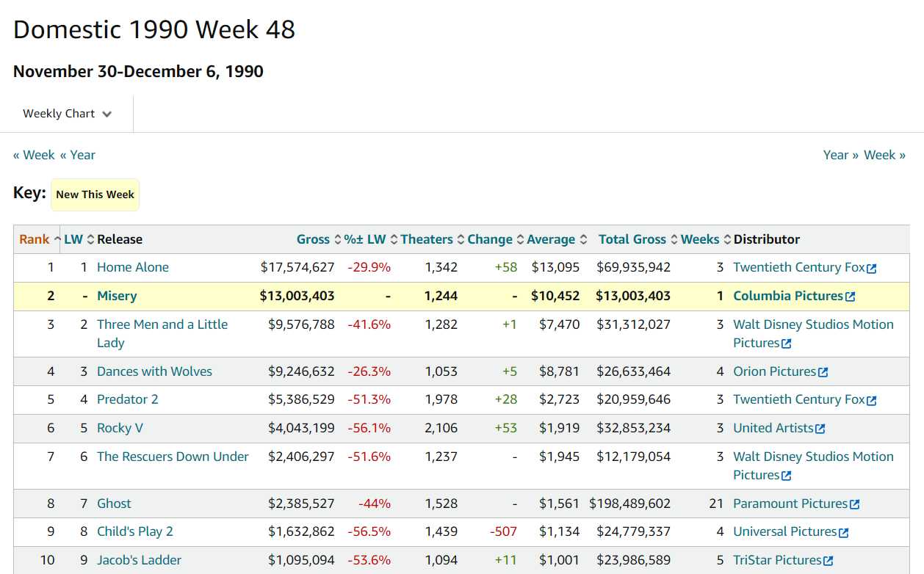Click external link icon beside Universal Pictures

click(x=843, y=532)
